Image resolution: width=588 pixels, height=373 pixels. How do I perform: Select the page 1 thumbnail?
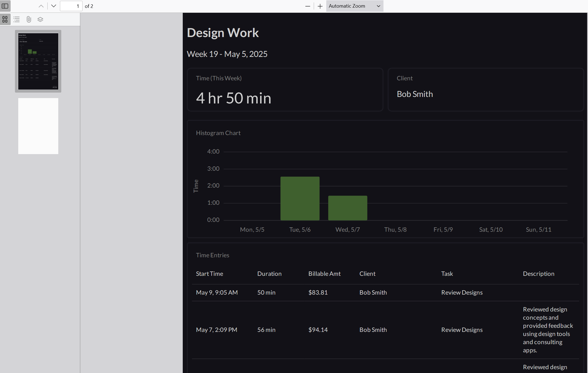[38, 61]
